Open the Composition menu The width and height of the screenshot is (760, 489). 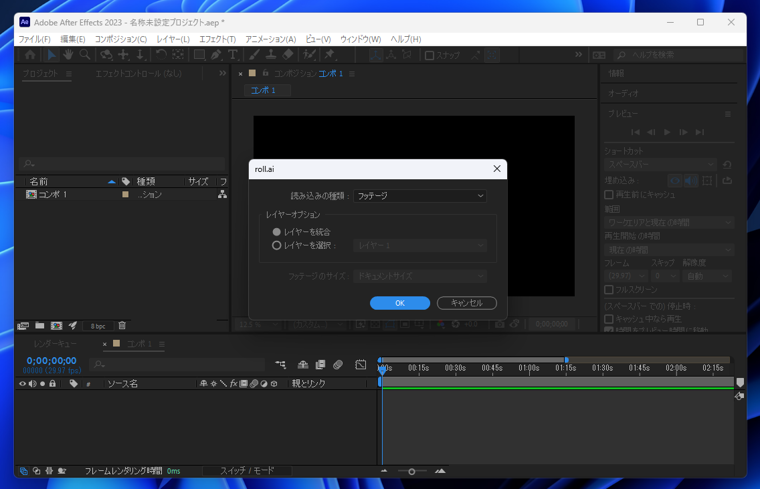[121, 39]
